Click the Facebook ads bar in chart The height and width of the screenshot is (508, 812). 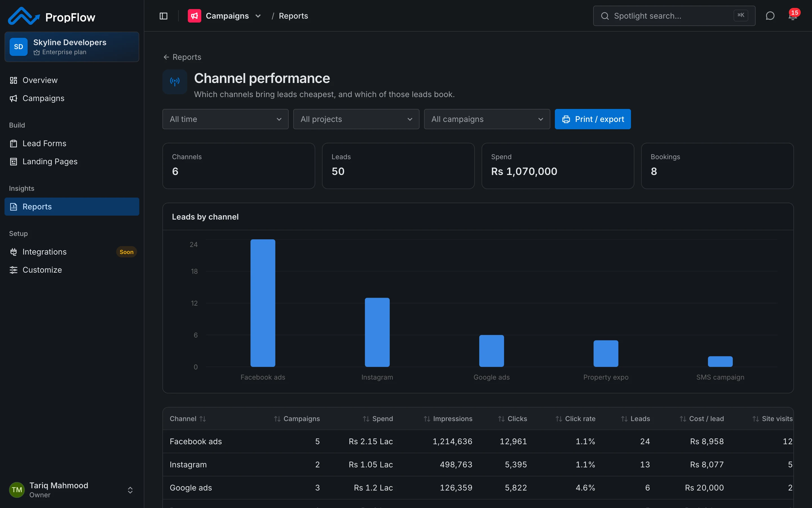click(x=263, y=303)
